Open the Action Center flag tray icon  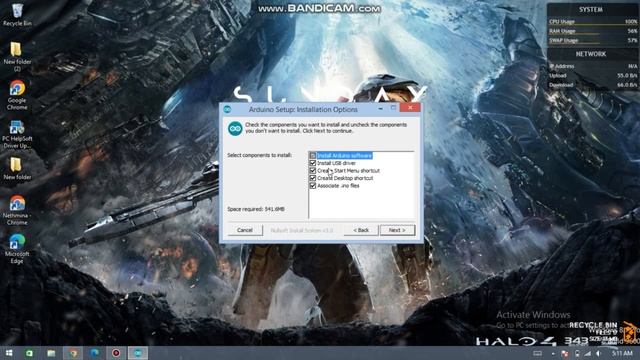[565, 353]
